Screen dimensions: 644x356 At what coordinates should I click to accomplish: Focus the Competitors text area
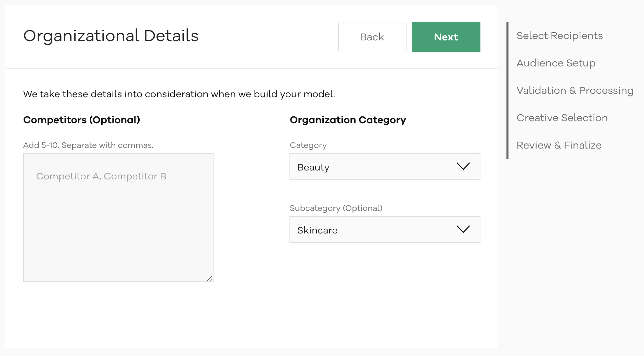(x=118, y=217)
